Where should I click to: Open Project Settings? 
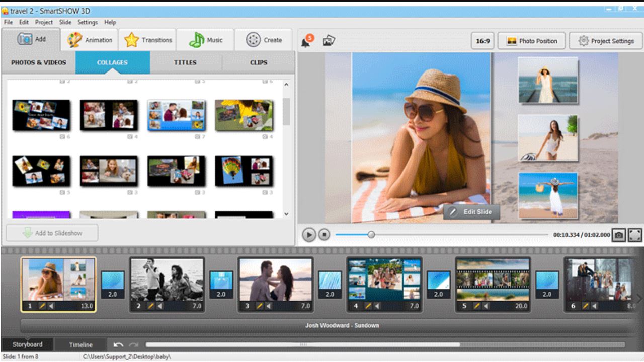coord(605,41)
